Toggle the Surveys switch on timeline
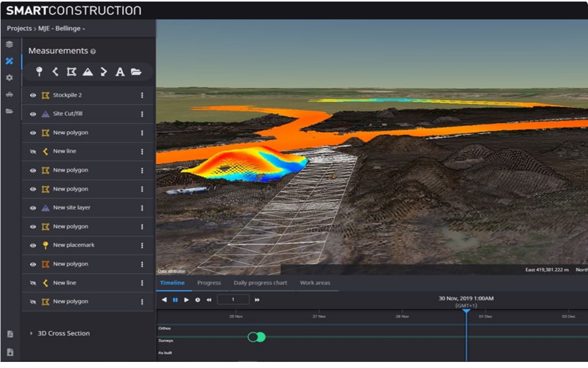The height and width of the screenshot is (368, 588). click(256, 337)
